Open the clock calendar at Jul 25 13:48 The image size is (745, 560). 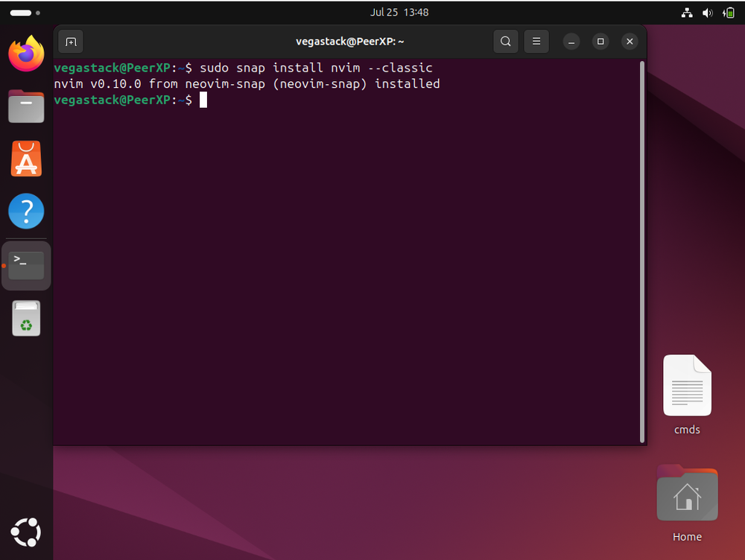pyautogui.click(x=399, y=13)
